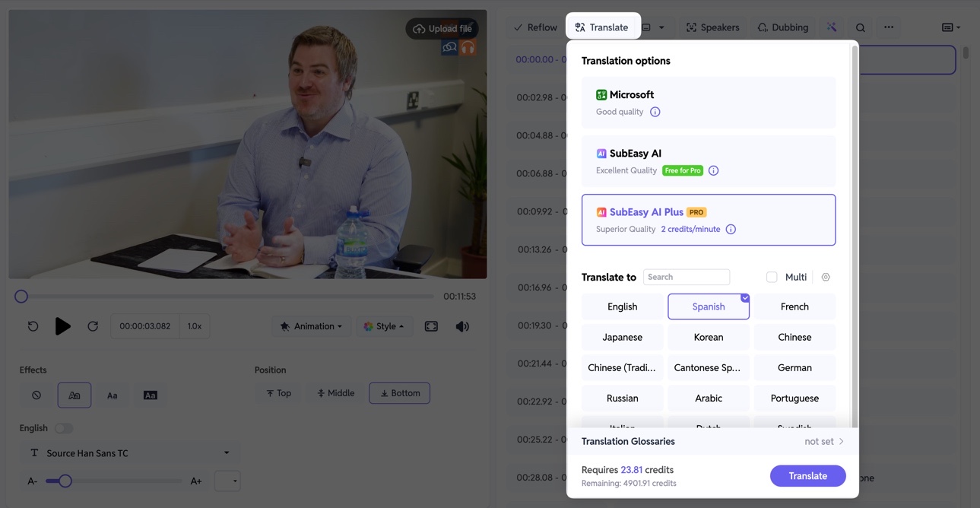The height and width of the screenshot is (508, 980).
Task: Open the Source Han Sans TC font dropdown
Action: click(130, 453)
